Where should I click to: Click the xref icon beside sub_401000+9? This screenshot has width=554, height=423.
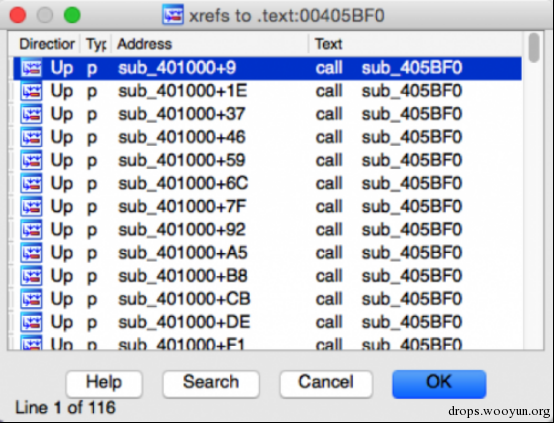(x=31, y=68)
